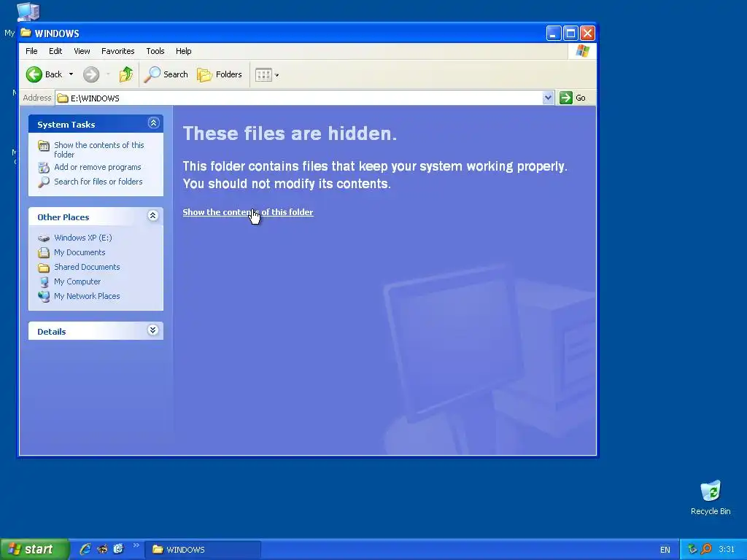747x560 pixels.
Task: Click the system clock showing 3:31
Action: pyautogui.click(x=727, y=550)
